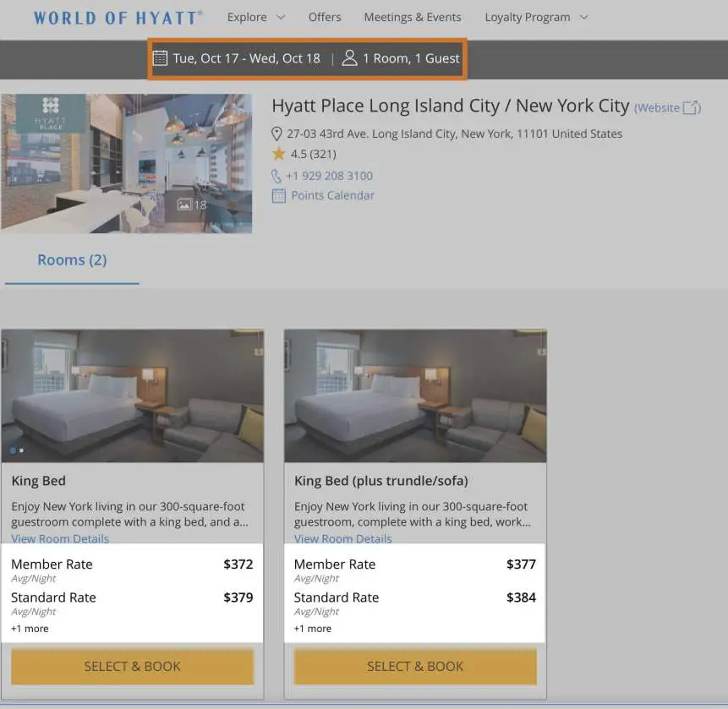
Task: View the 4.5 (321) reviews rating
Action: pyautogui.click(x=314, y=154)
